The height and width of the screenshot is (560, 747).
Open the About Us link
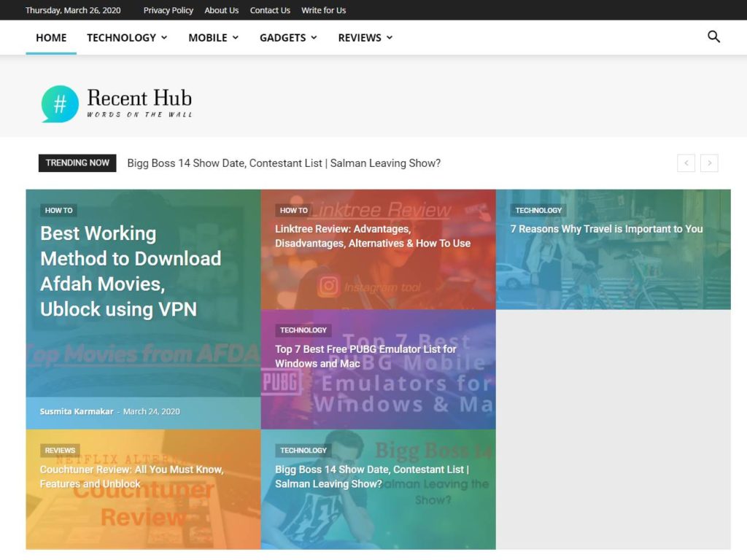click(222, 10)
